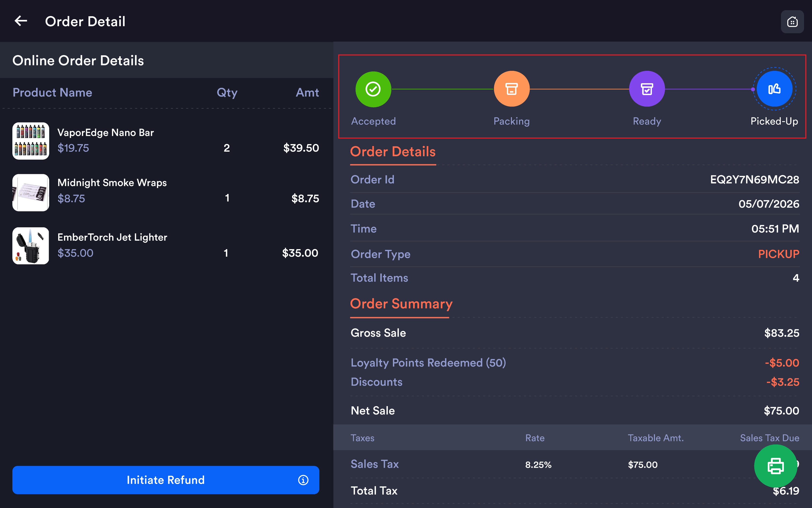Click the Product Name column header

pyautogui.click(x=52, y=92)
